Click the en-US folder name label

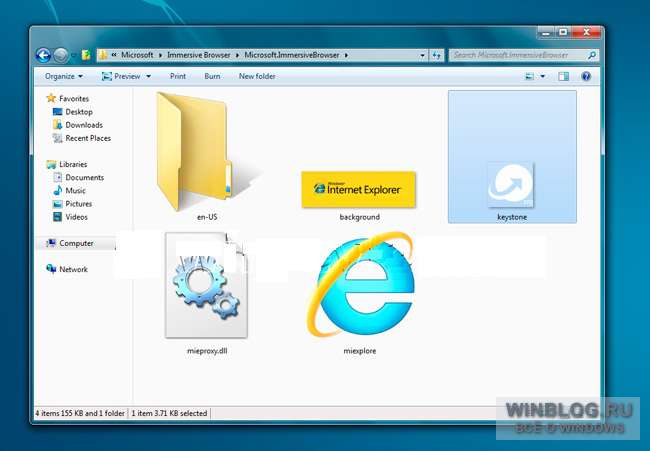pos(207,217)
